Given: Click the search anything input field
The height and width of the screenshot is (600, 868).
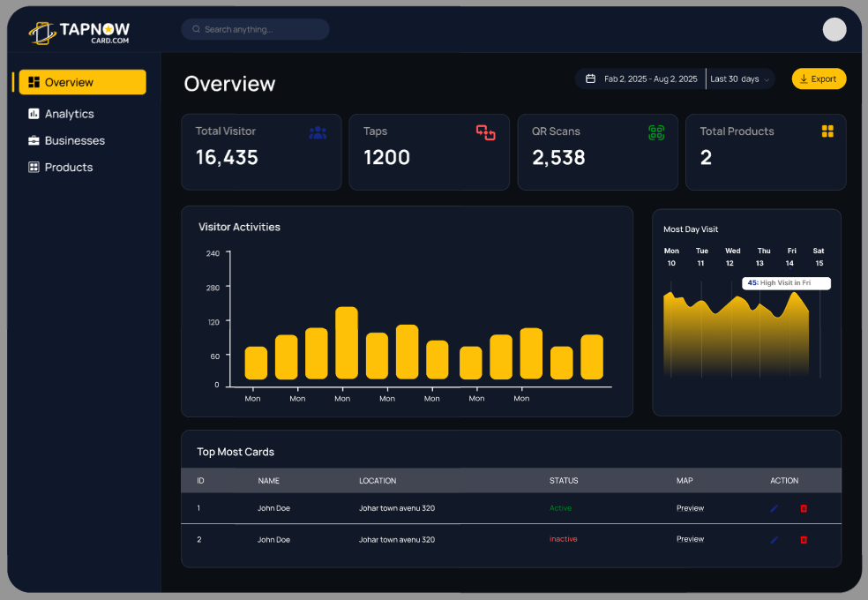Looking at the screenshot, I should pos(254,28).
